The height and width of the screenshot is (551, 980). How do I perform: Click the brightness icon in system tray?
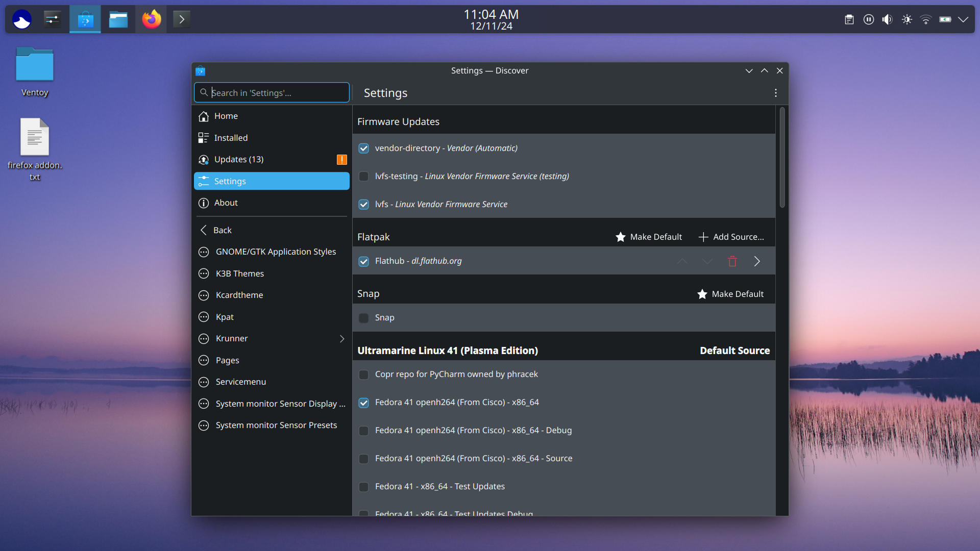click(x=907, y=19)
